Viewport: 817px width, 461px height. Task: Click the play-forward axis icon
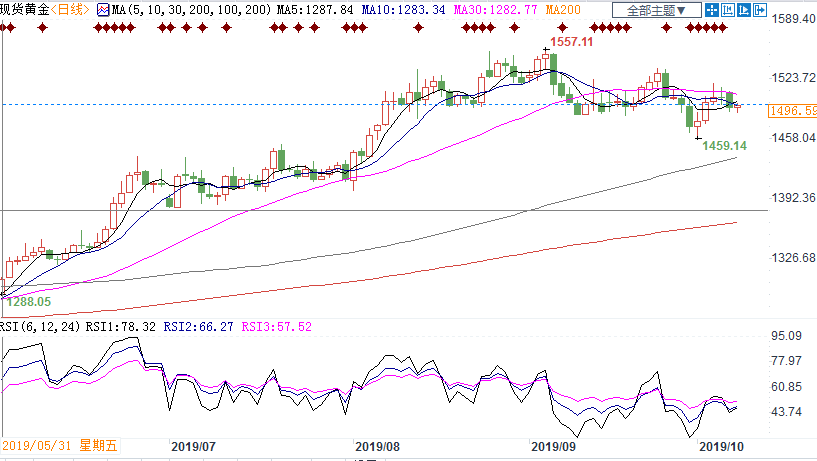744,10
